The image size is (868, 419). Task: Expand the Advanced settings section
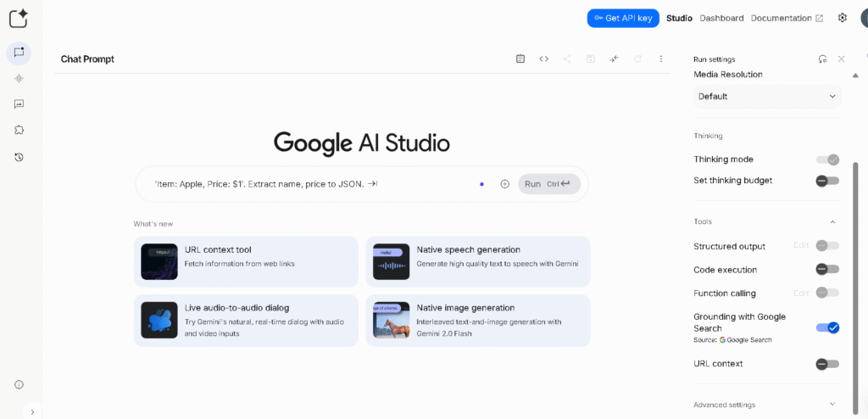coord(767,405)
